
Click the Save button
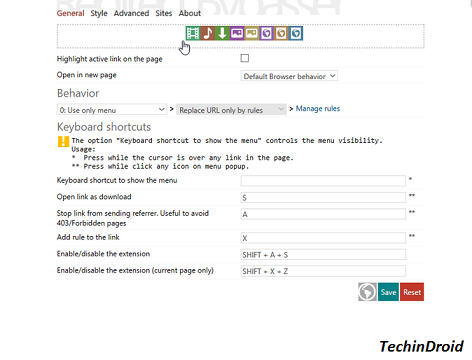coord(388,292)
